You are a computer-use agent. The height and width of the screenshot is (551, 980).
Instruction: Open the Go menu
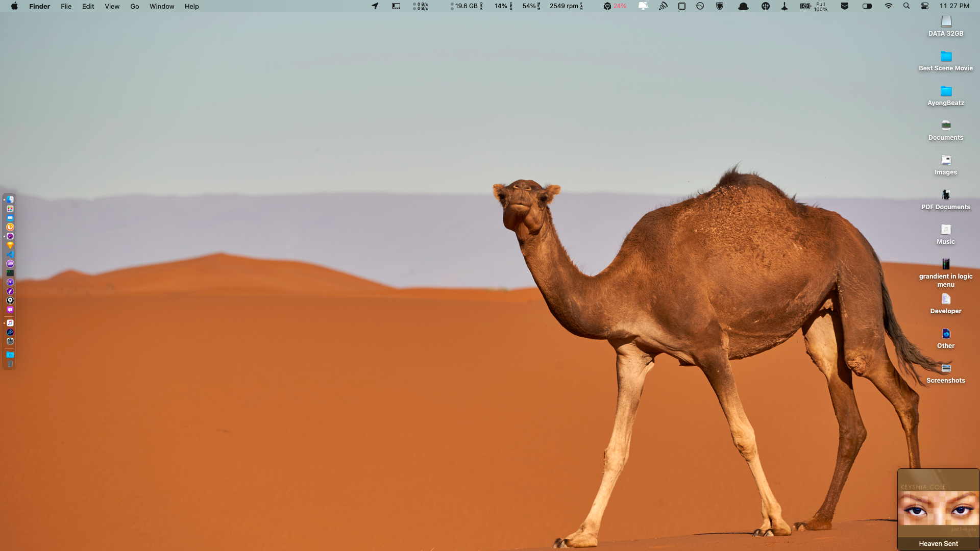(134, 6)
